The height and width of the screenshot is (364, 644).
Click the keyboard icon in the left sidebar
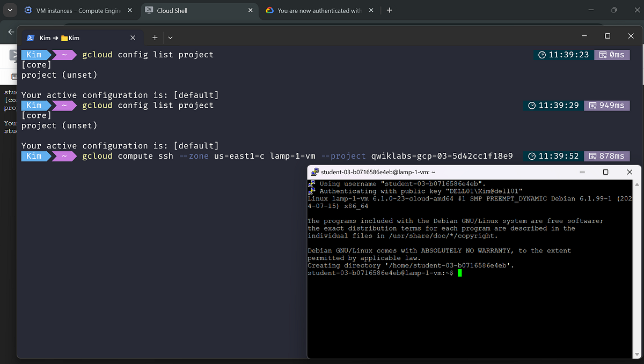tap(14, 76)
